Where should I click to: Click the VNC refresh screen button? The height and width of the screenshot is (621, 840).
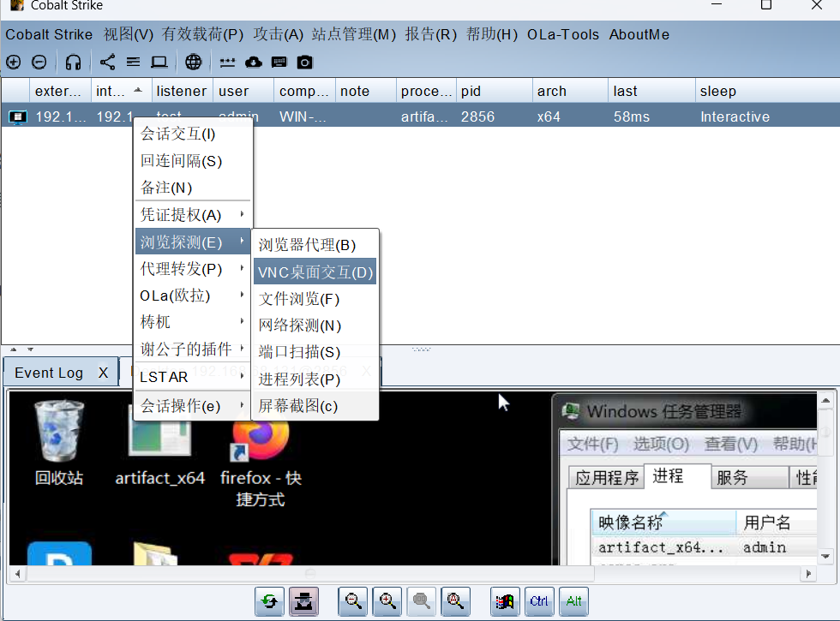[269, 601]
